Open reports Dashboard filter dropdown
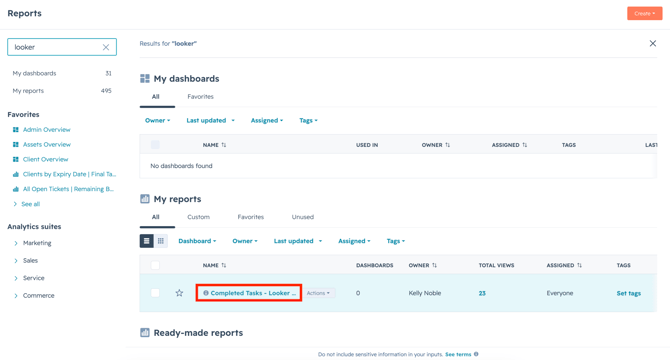The height and width of the screenshot is (360, 670). pyautogui.click(x=197, y=241)
